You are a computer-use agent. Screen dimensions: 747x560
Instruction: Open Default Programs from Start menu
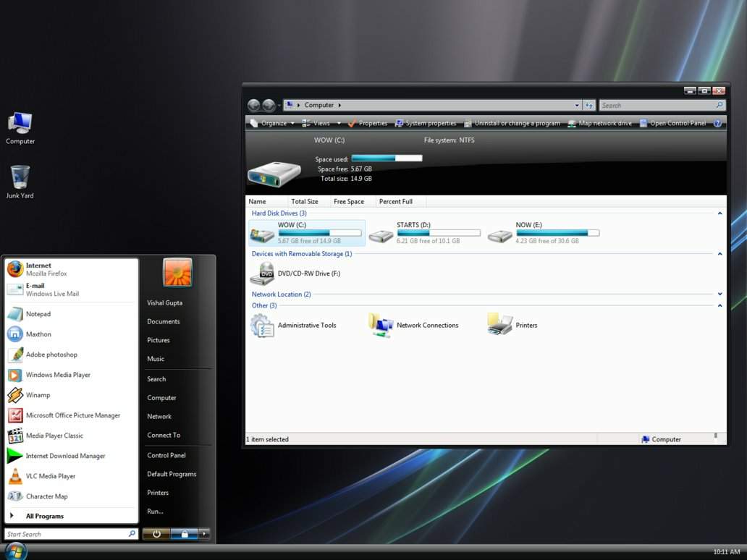pyautogui.click(x=172, y=474)
